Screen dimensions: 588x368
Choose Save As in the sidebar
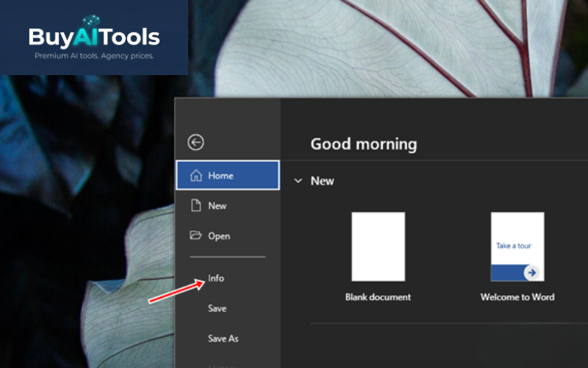[223, 339]
